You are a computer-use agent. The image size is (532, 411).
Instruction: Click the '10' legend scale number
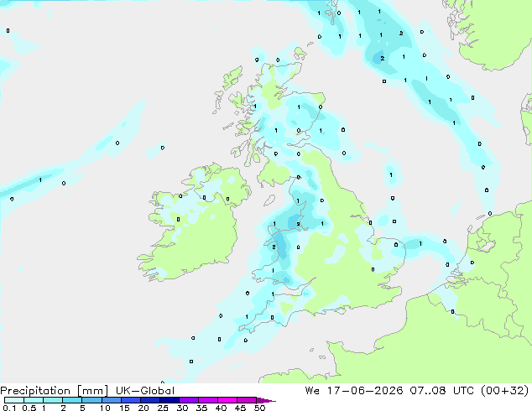coord(105,408)
